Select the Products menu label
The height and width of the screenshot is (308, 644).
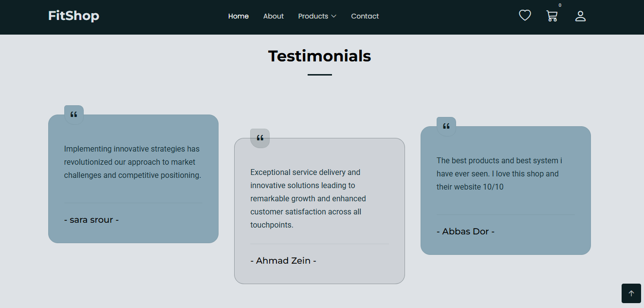tap(313, 16)
